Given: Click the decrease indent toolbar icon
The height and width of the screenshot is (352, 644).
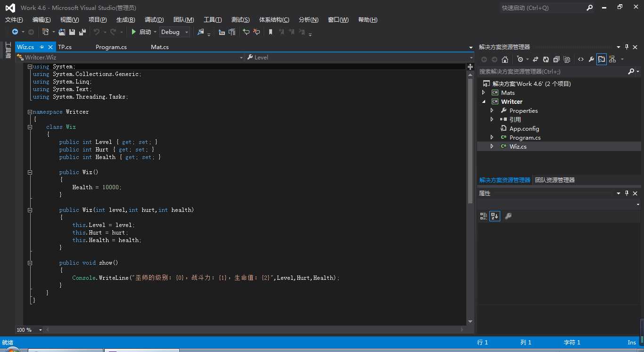Looking at the screenshot, I should pos(222,32).
